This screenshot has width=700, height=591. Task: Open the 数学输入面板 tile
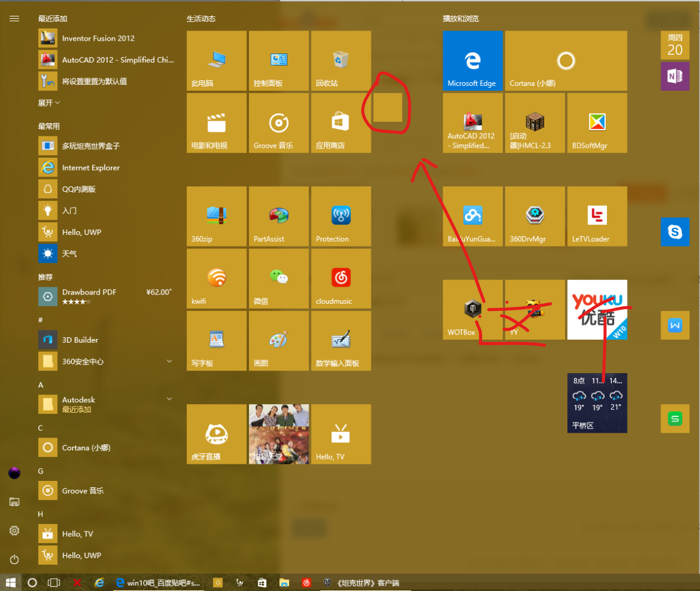pos(341,341)
